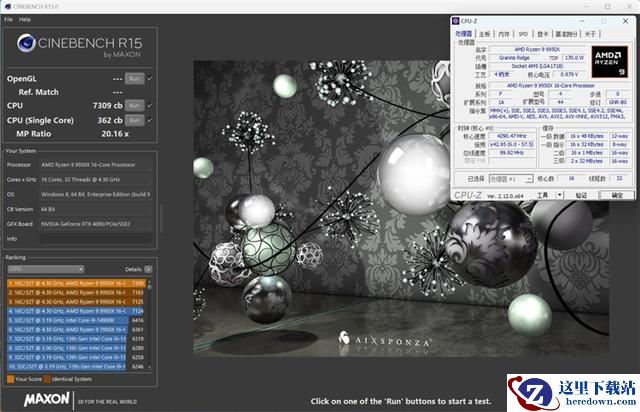This screenshot has width=640, height=412.
Task: Click the Processor field in Your System
Action: 96,165
